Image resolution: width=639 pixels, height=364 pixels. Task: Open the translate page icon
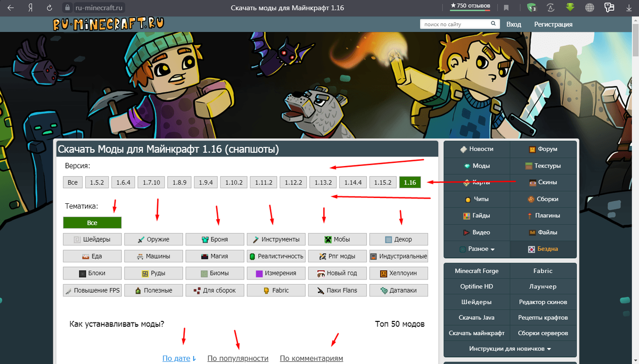pyautogui.click(x=551, y=8)
